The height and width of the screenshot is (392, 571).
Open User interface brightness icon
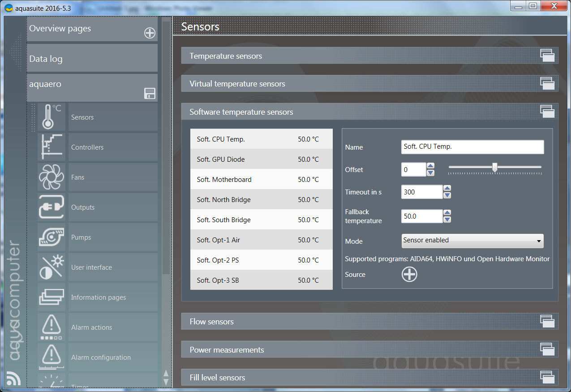tap(52, 267)
